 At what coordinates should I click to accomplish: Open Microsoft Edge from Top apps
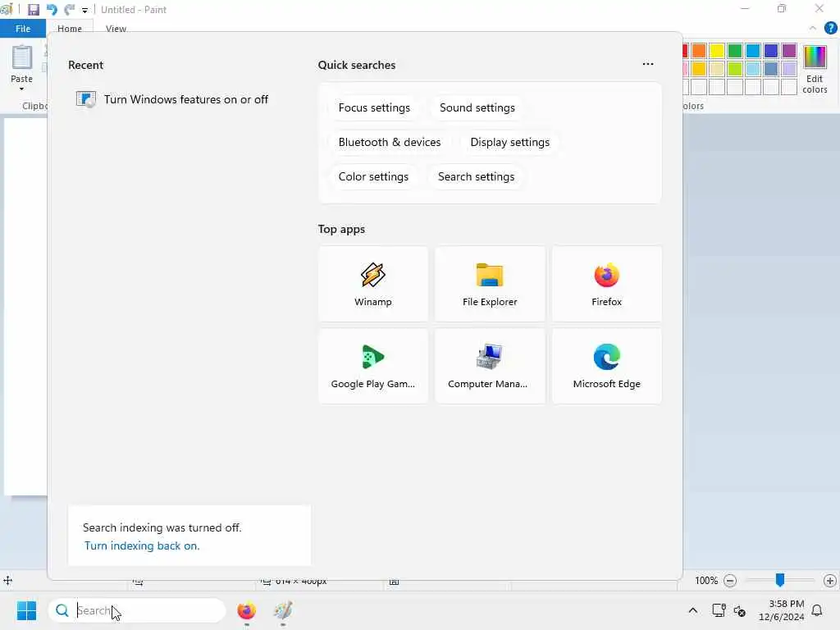click(x=606, y=367)
